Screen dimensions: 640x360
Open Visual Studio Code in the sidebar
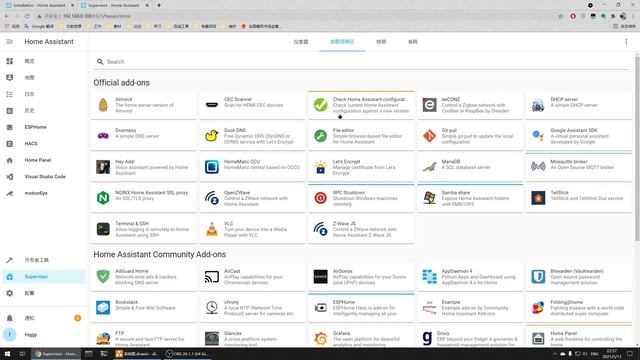[x=44, y=177]
